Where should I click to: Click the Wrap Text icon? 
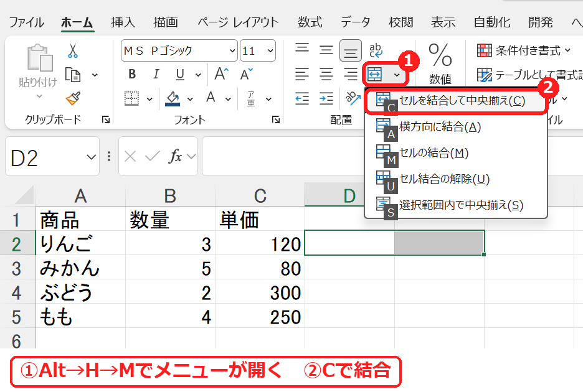(x=376, y=50)
